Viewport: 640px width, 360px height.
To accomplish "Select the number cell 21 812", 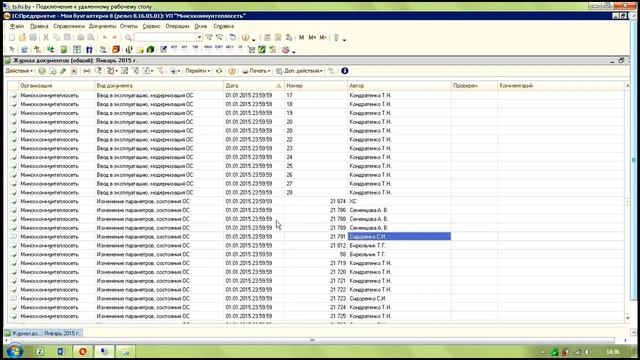I will click(316, 245).
